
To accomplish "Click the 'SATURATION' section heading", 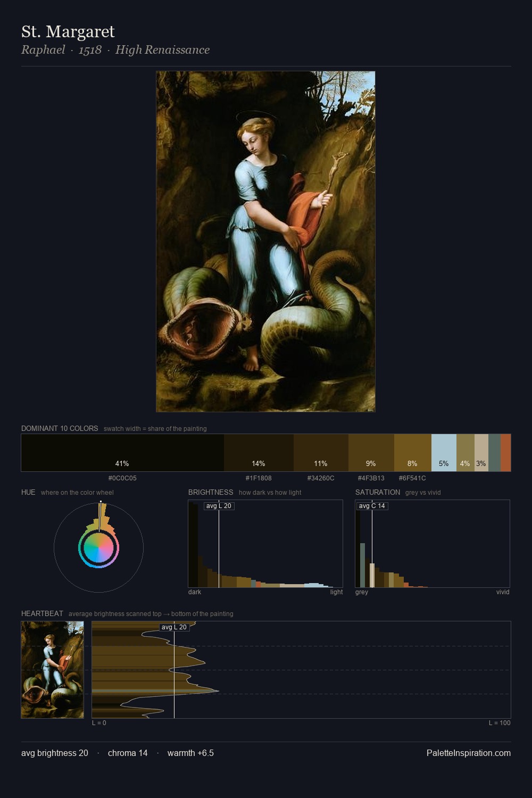I will [x=378, y=492].
